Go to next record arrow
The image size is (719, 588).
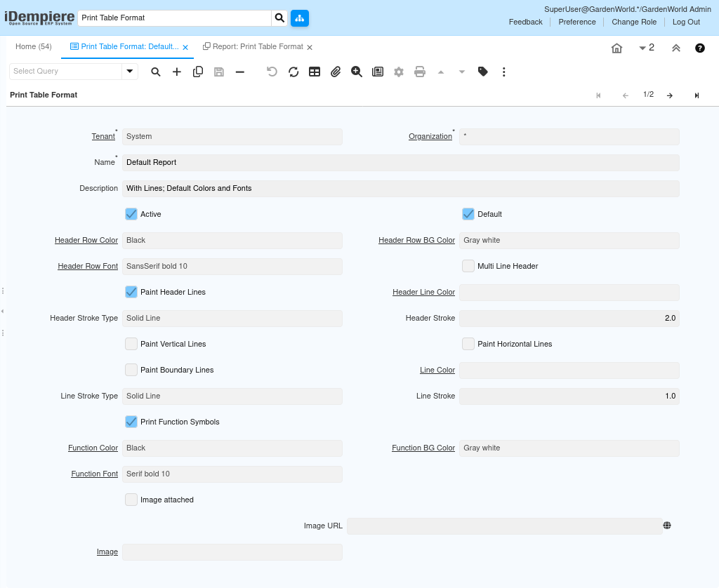point(670,95)
